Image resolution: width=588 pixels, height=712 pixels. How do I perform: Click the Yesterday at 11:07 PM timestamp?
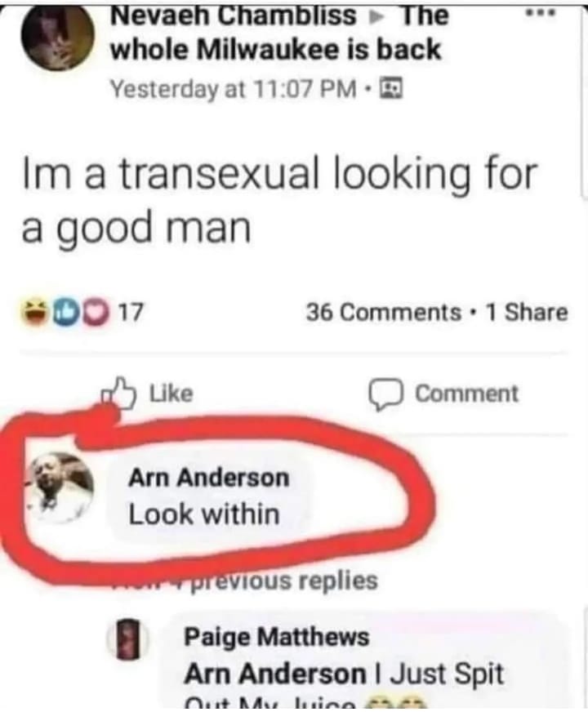tap(234, 88)
